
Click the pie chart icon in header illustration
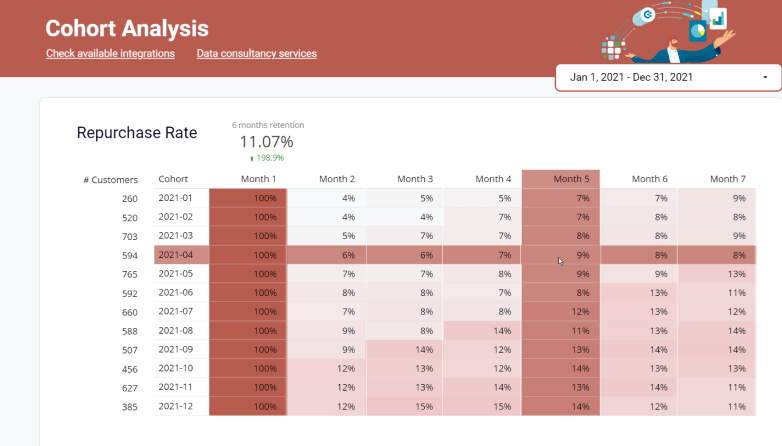coord(698,31)
